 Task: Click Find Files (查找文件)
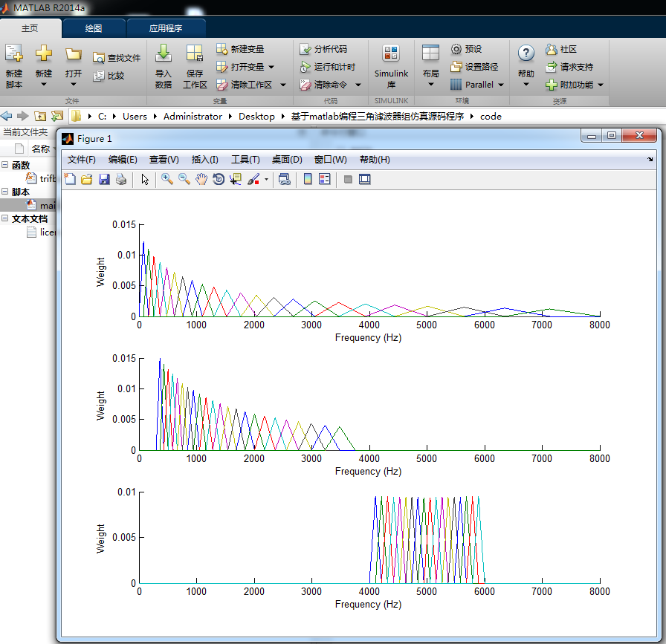click(x=117, y=58)
